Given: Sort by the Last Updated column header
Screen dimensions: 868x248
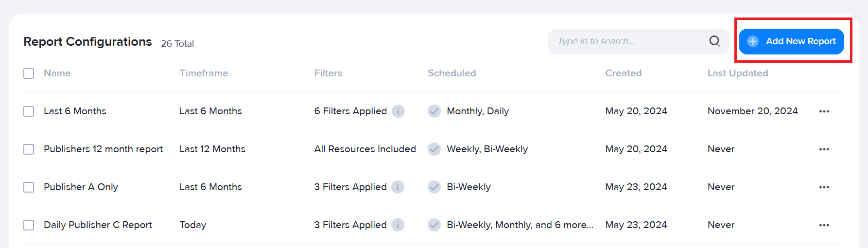Looking at the screenshot, I should (738, 73).
